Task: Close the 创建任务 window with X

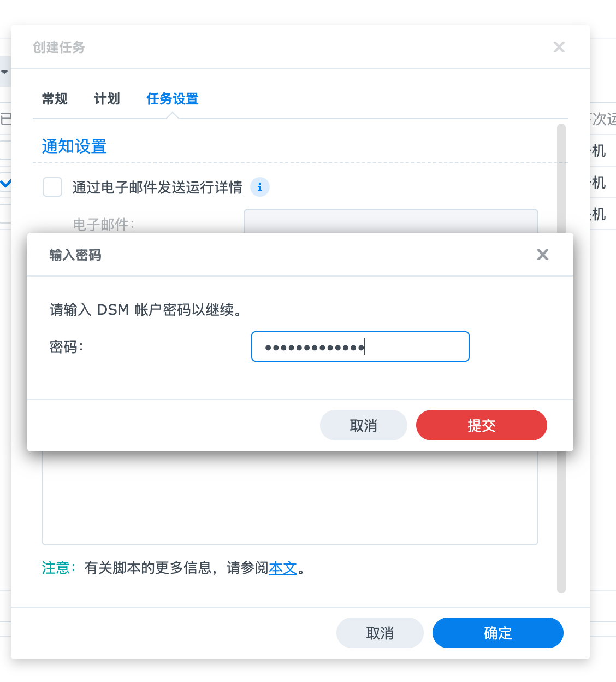Action: coord(559,47)
